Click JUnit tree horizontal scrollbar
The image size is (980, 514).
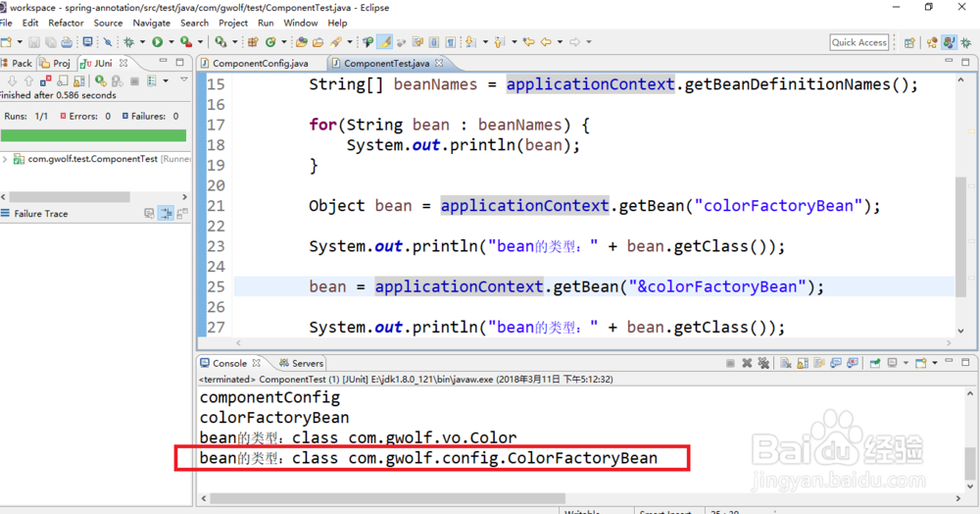70,197
